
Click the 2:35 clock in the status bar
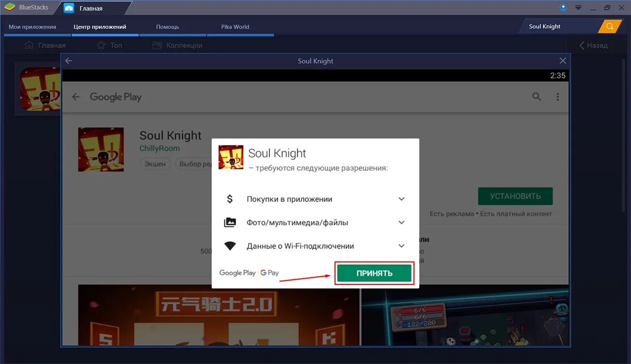pyautogui.click(x=558, y=75)
